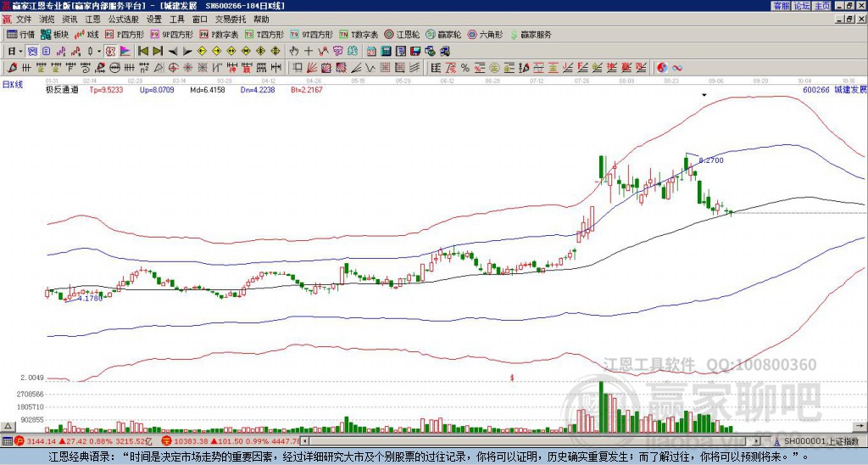868x465 pixels.
Task: Open the 工具 menu
Action: [x=176, y=20]
